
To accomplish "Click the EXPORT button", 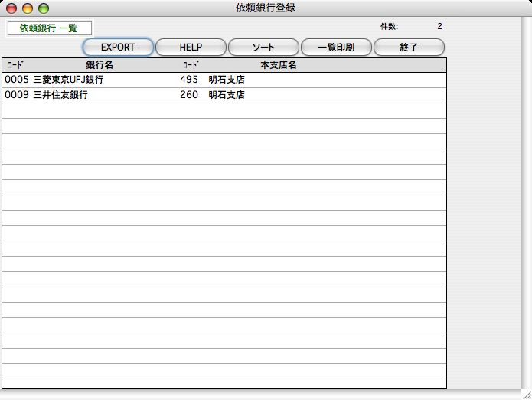I will pyautogui.click(x=118, y=48).
